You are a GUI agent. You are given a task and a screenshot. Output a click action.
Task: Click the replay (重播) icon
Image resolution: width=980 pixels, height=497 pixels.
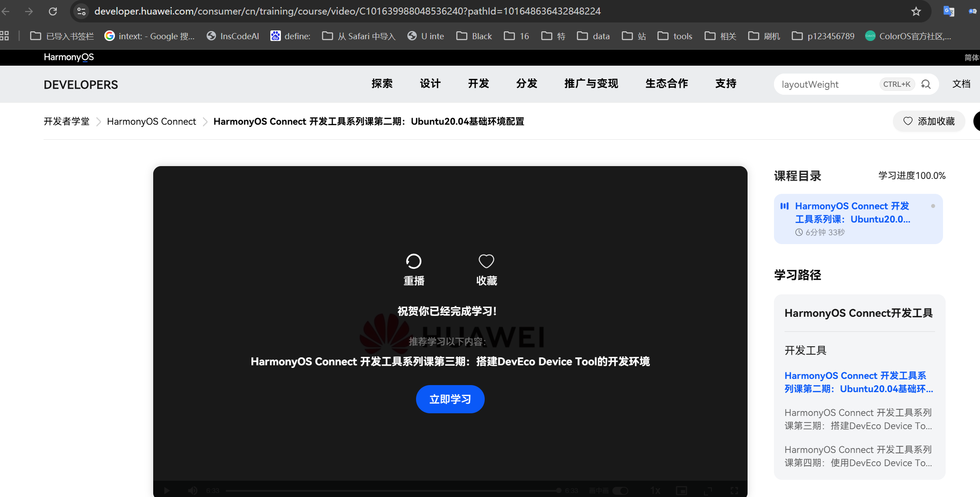point(413,262)
